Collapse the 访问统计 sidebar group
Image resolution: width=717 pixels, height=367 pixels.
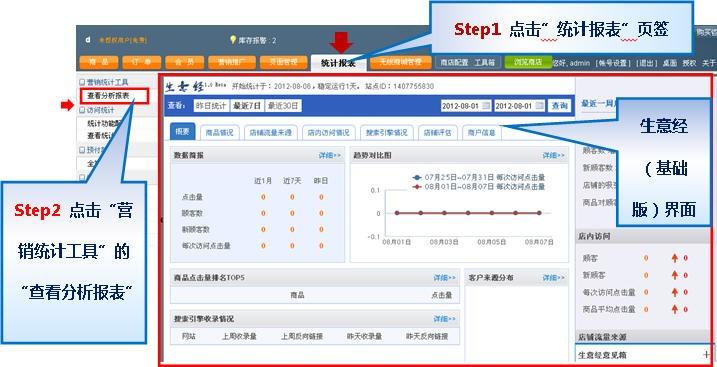[x=82, y=110]
